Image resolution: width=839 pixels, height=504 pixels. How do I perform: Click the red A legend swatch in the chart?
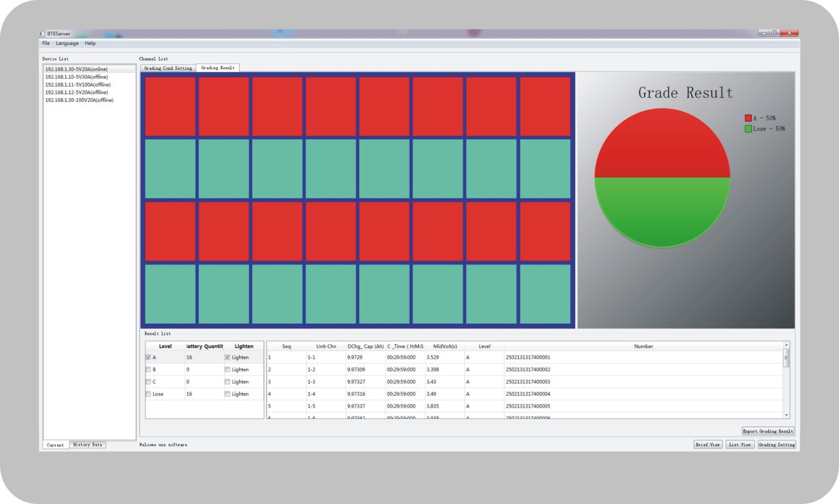click(748, 118)
